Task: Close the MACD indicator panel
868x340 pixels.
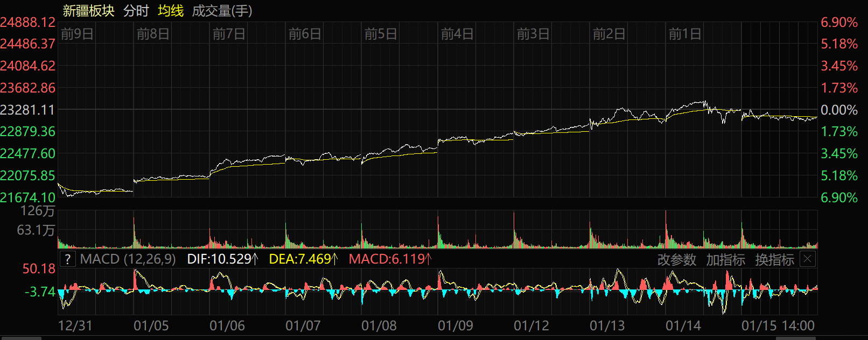Action: tap(807, 259)
